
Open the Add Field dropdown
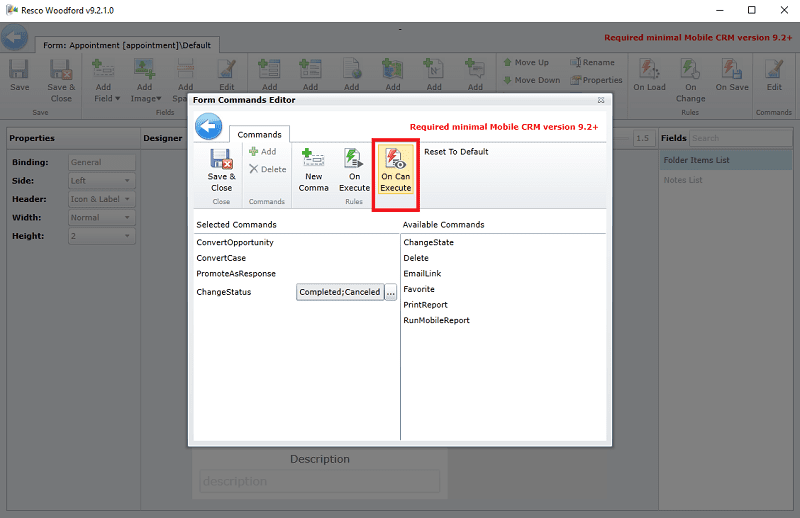click(106, 81)
